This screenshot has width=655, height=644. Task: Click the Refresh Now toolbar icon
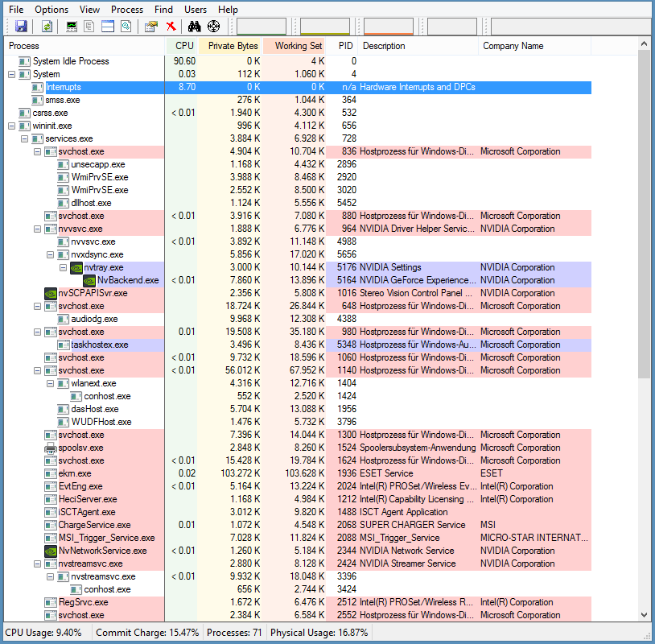(47, 27)
